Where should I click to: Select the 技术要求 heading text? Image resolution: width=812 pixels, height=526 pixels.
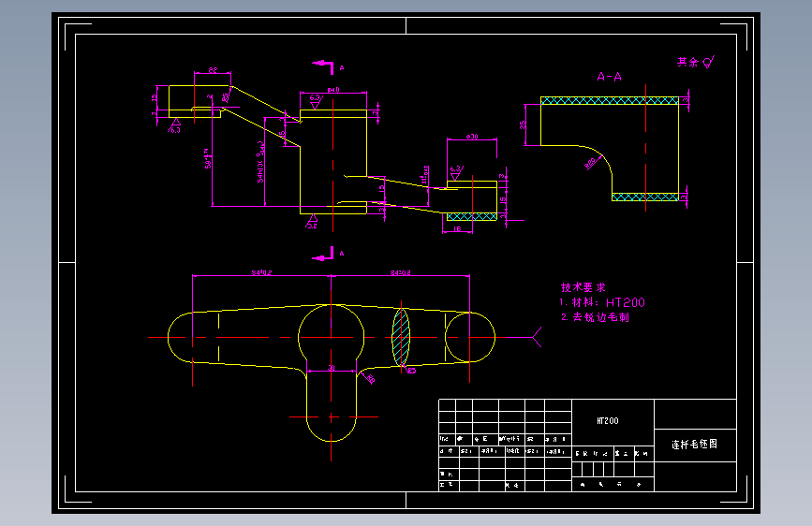583,287
